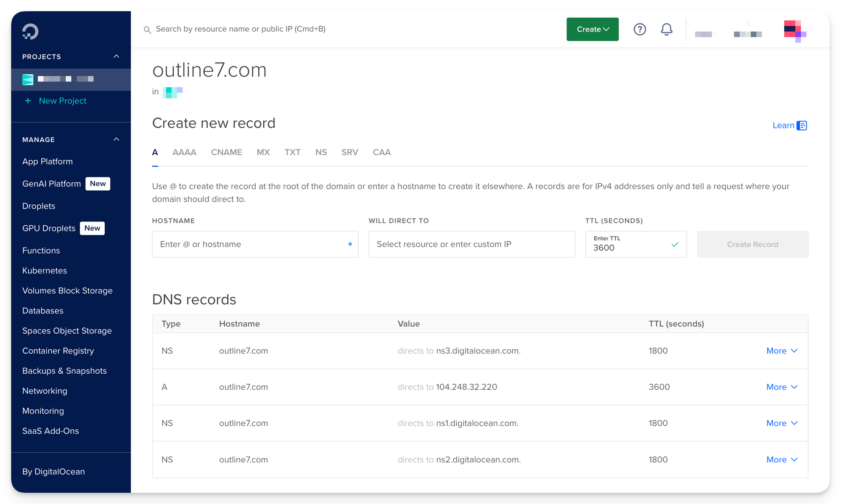Open Networking in sidebar
The width and height of the screenshot is (841, 504).
[45, 391]
